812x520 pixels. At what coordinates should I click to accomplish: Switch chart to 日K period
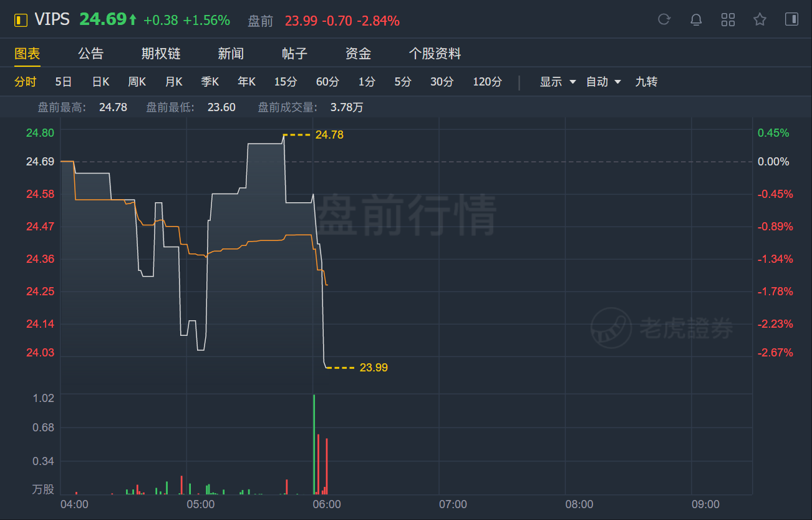click(100, 82)
